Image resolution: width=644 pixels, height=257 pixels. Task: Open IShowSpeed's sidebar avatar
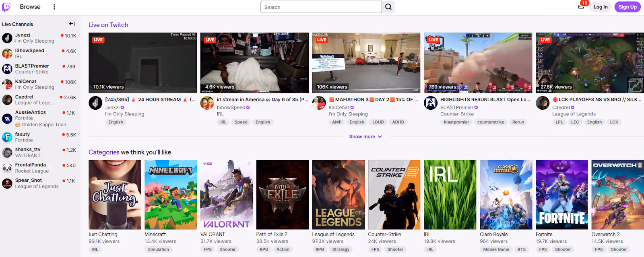[7, 53]
